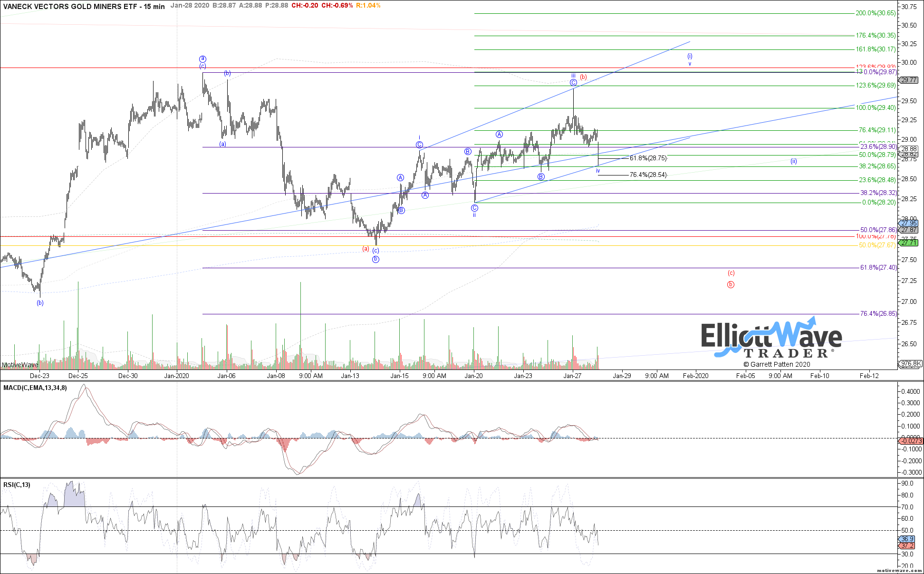
Task: Click the Feb-2020 date on time axis
Action: tap(696, 376)
